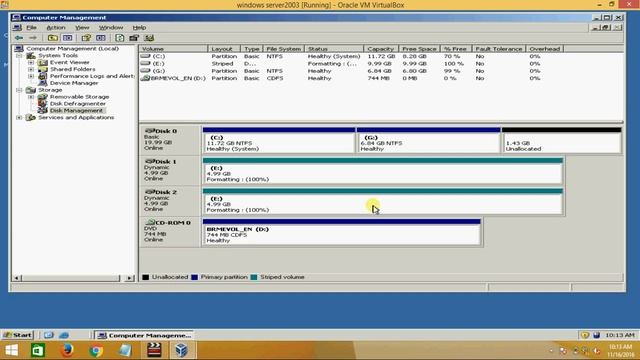Viewport: 640px width, 360px height.
Task: Sort by the Free Space column header
Action: [419, 49]
